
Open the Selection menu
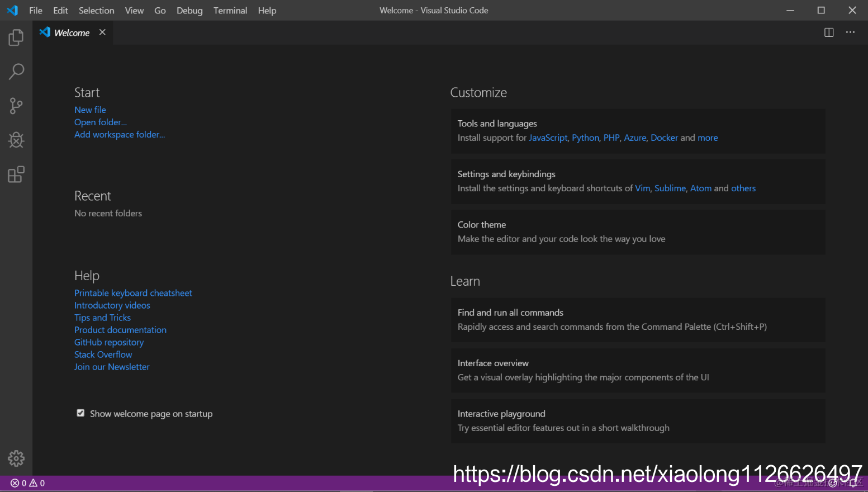tap(96, 11)
